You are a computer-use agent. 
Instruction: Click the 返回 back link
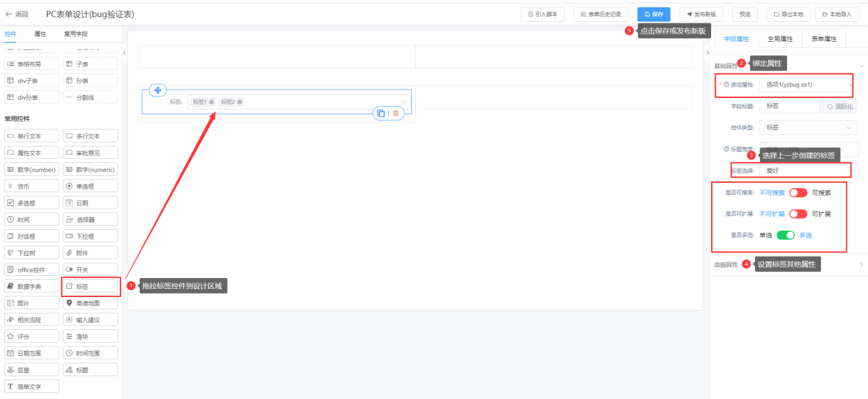point(16,14)
